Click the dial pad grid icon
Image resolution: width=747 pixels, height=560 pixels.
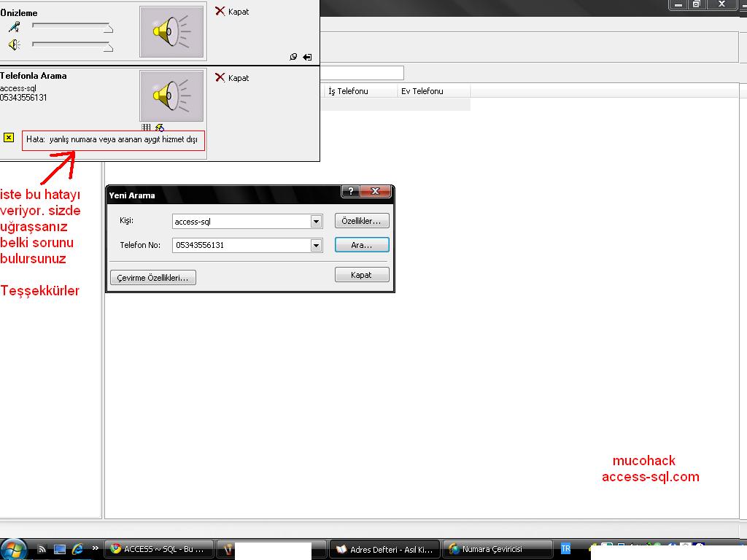point(146,128)
